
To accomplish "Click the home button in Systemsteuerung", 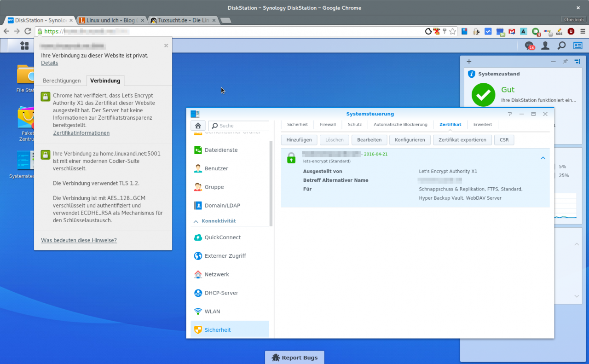I will tap(198, 126).
